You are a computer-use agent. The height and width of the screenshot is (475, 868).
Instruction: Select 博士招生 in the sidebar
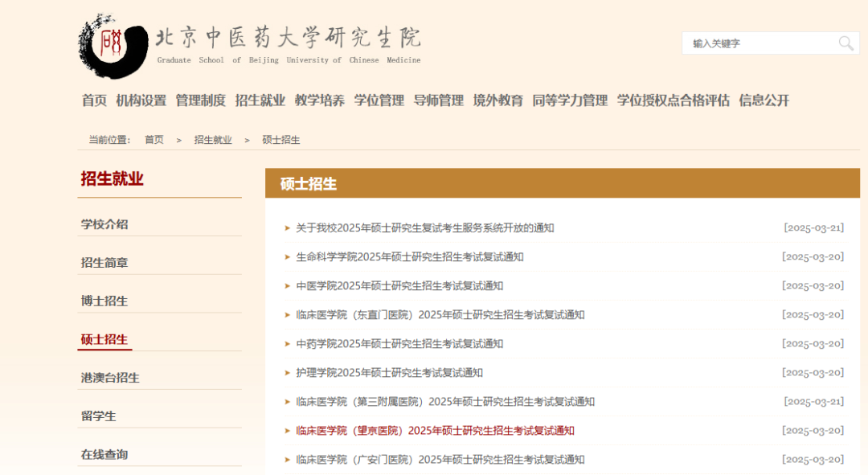pos(104,301)
